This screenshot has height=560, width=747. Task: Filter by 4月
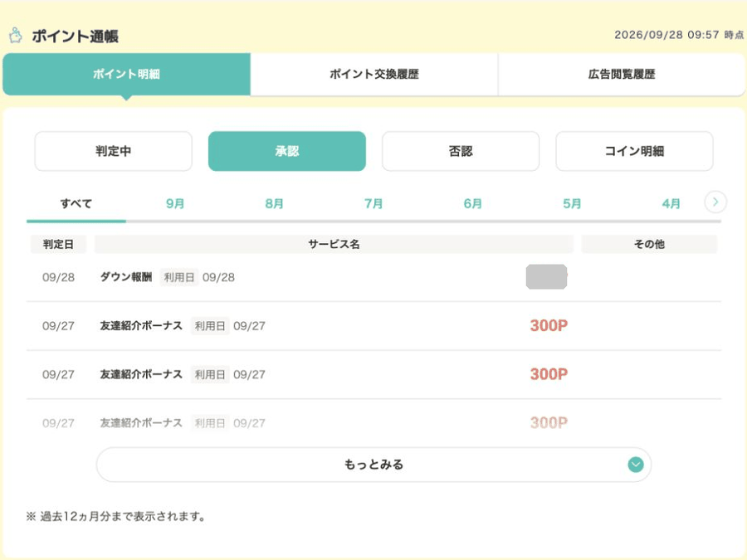pyautogui.click(x=671, y=204)
